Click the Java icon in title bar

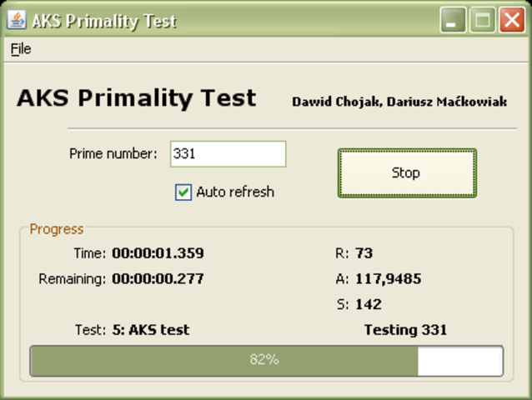[17, 20]
